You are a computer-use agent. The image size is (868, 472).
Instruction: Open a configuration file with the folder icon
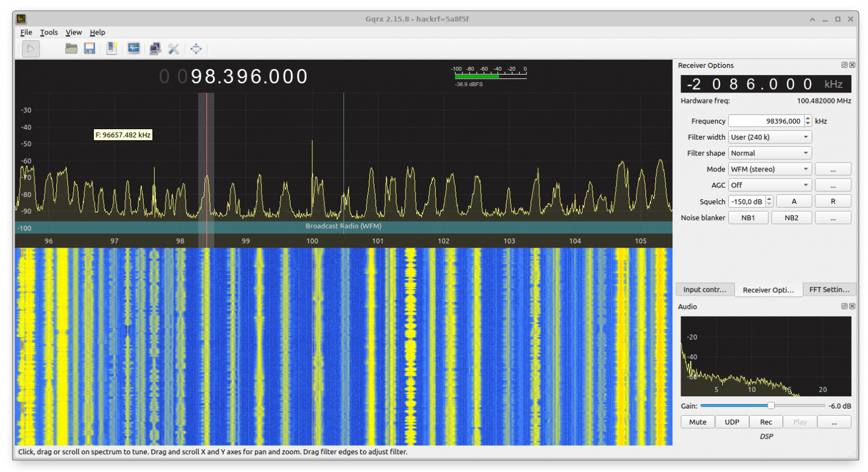71,48
